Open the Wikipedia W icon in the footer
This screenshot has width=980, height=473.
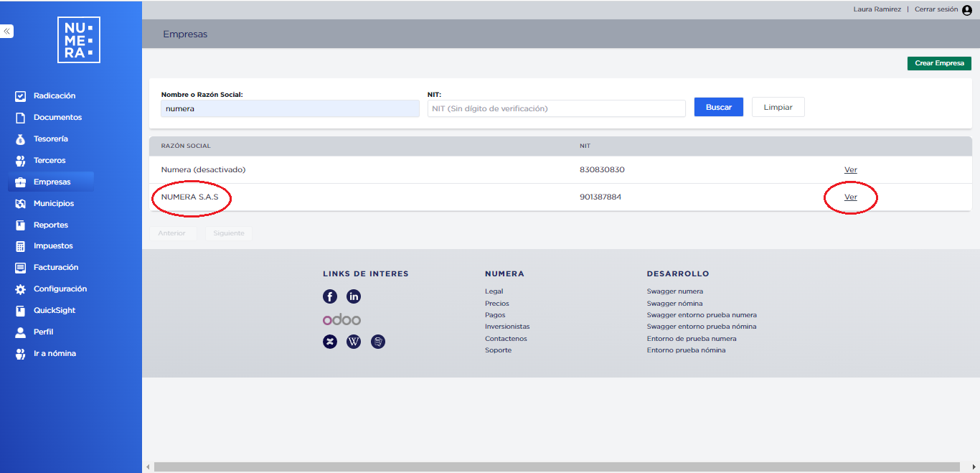tap(354, 342)
